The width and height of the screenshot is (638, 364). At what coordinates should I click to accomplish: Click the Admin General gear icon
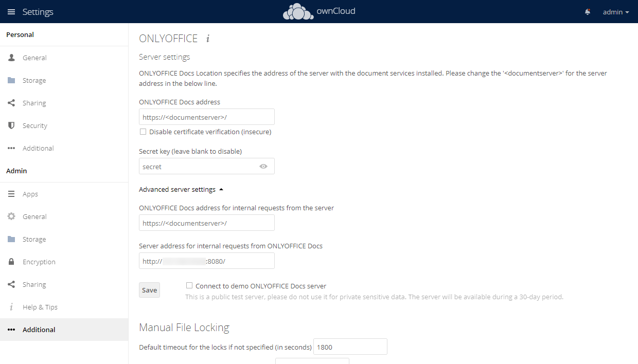click(x=11, y=216)
